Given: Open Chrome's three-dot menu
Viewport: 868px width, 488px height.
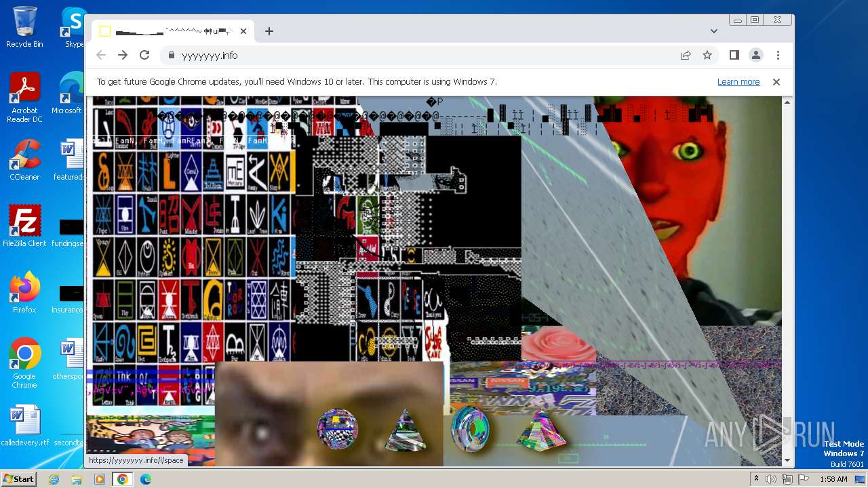Looking at the screenshot, I should pyautogui.click(x=778, y=56).
